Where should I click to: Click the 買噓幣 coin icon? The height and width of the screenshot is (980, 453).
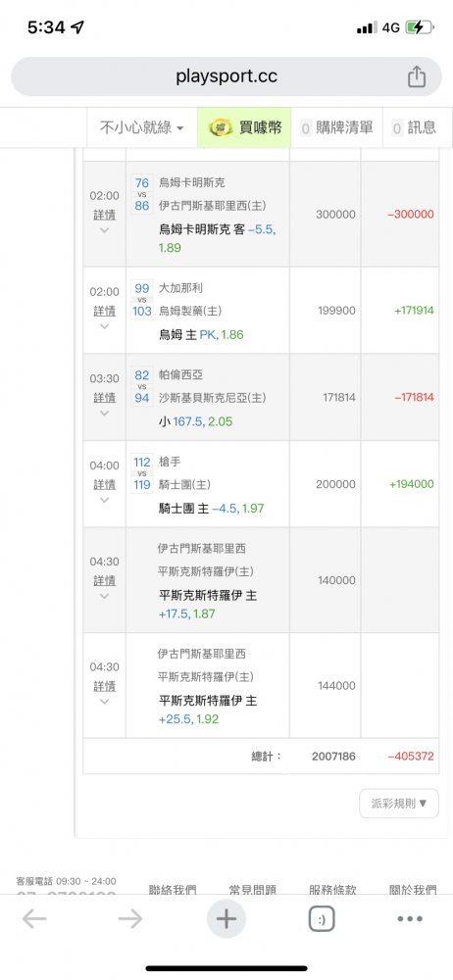pyautogui.click(x=218, y=127)
